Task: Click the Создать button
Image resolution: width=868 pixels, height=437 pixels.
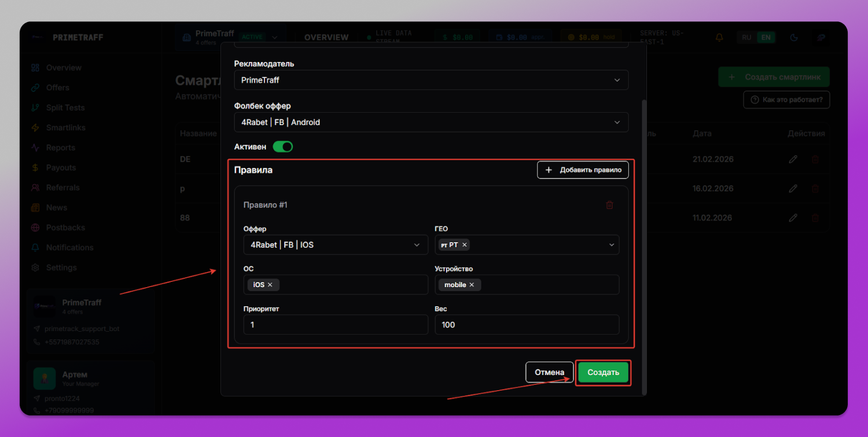Action: tap(603, 372)
